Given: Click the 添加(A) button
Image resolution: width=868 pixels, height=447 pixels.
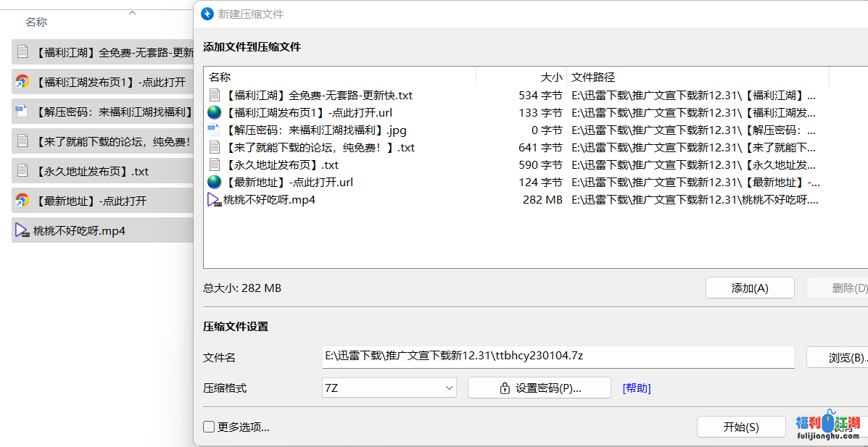Looking at the screenshot, I should (x=750, y=287).
